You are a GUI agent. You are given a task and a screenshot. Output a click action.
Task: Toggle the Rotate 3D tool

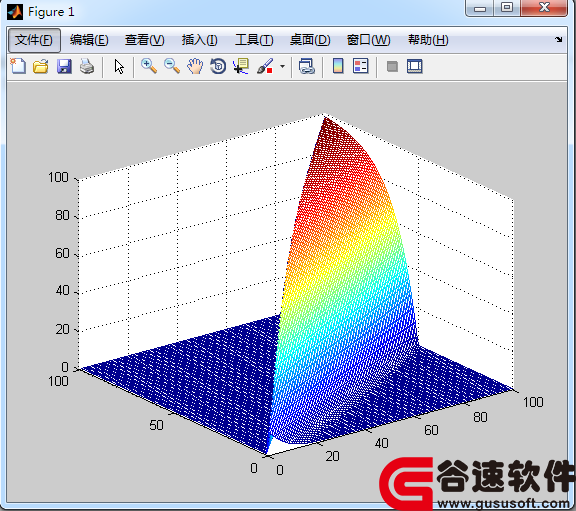tap(218, 66)
